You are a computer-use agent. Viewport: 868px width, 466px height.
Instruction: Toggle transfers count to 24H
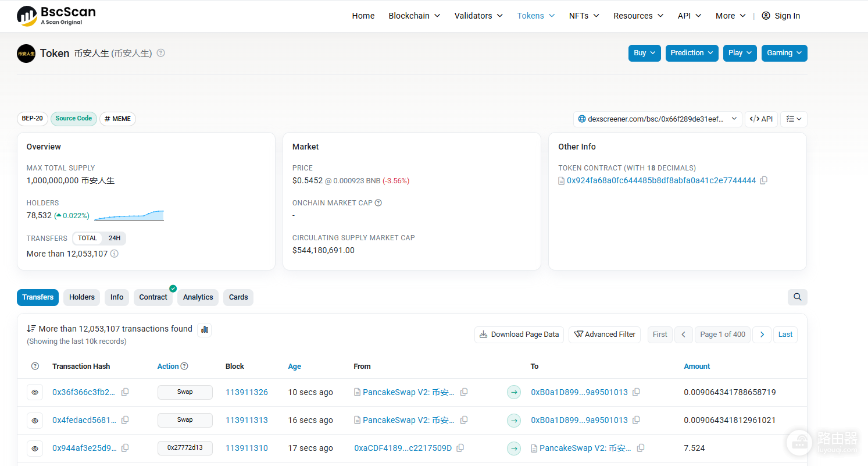click(x=115, y=239)
